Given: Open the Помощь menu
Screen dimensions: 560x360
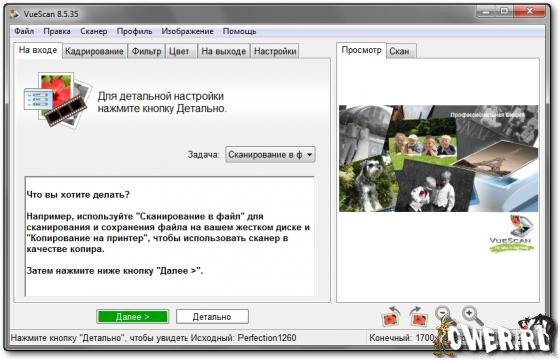Looking at the screenshot, I should click(239, 31).
